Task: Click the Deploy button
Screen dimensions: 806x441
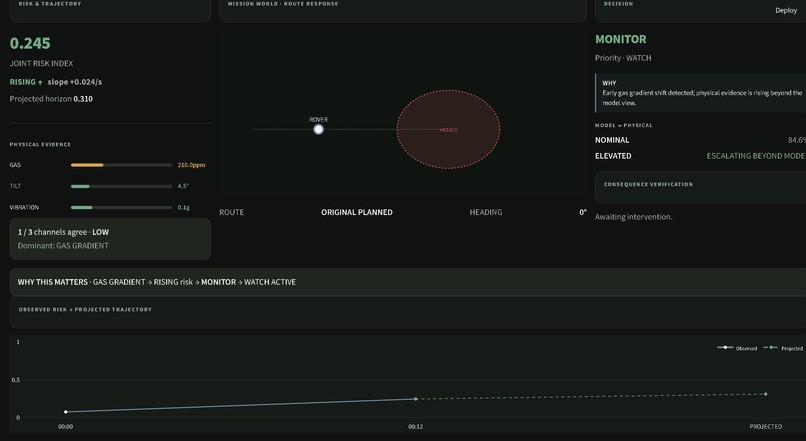Action: pyautogui.click(x=786, y=10)
